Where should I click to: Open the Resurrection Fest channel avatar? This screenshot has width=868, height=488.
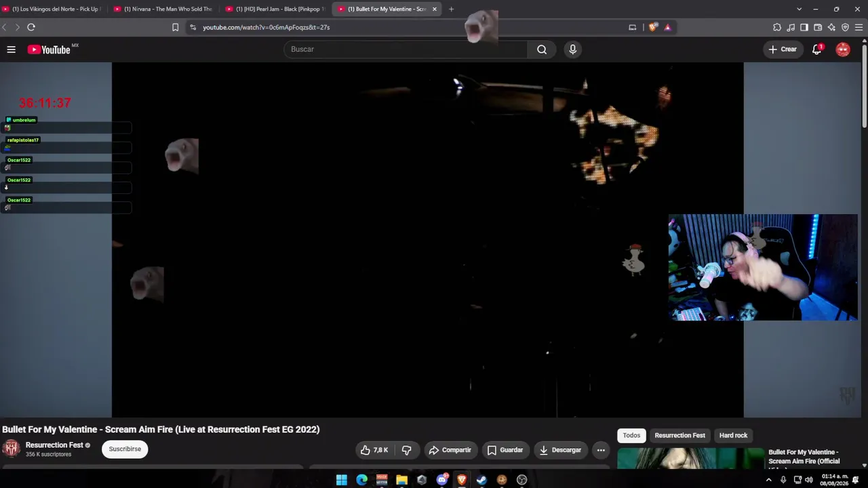click(11, 448)
